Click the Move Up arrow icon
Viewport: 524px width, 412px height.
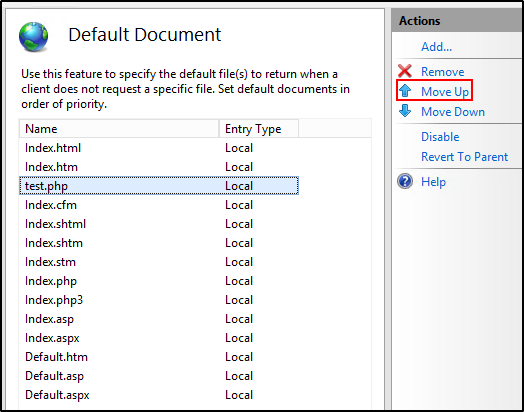[405, 91]
